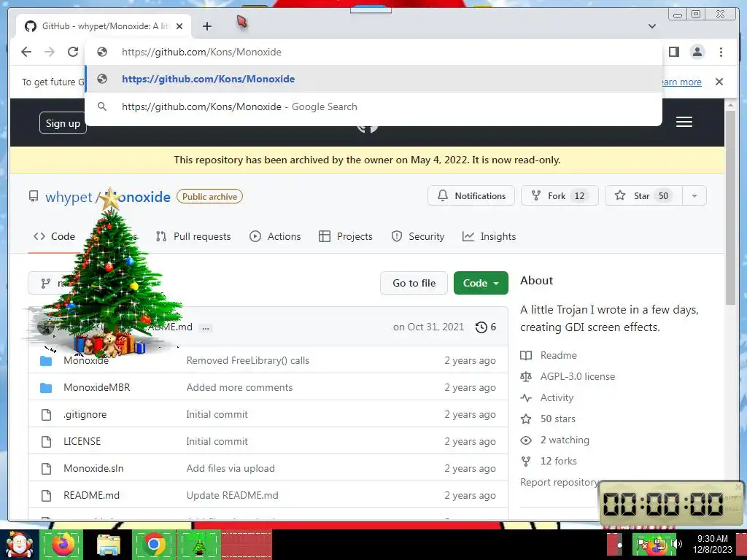The height and width of the screenshot is (560, 747).
Task: Open the .gitignore file
Action: (85, 415)
